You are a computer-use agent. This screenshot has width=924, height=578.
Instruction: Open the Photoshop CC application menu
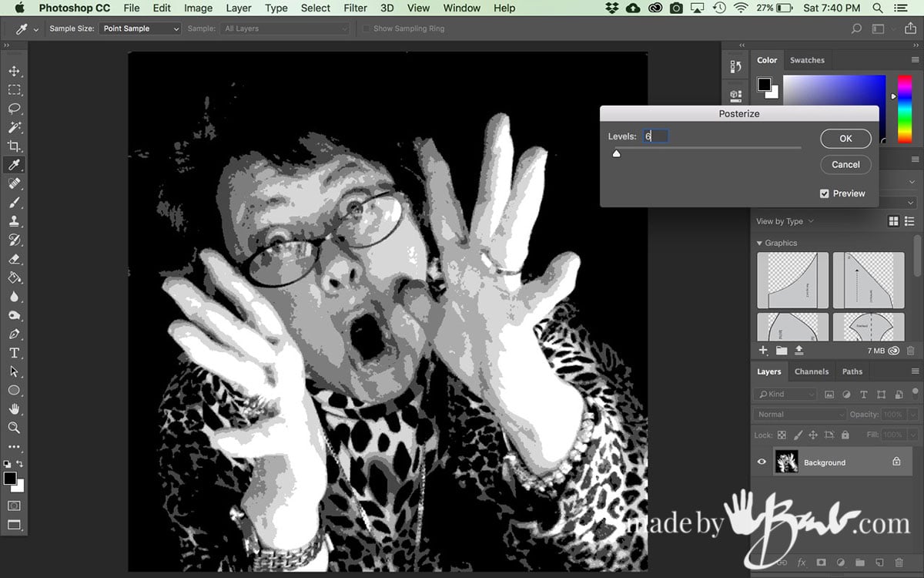75,8
